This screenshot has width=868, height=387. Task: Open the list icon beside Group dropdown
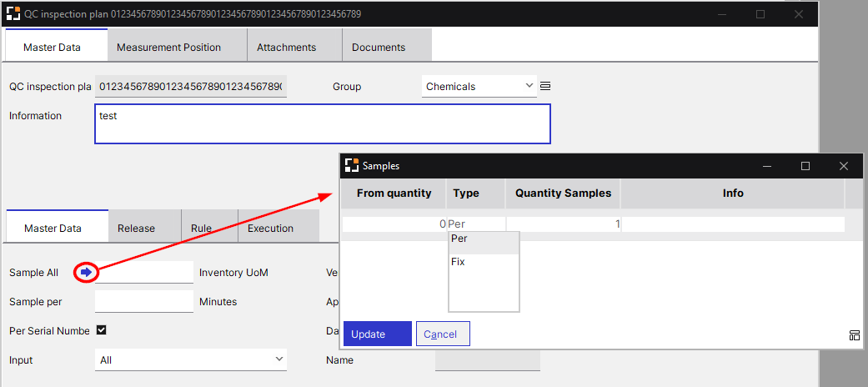(545, 86)
